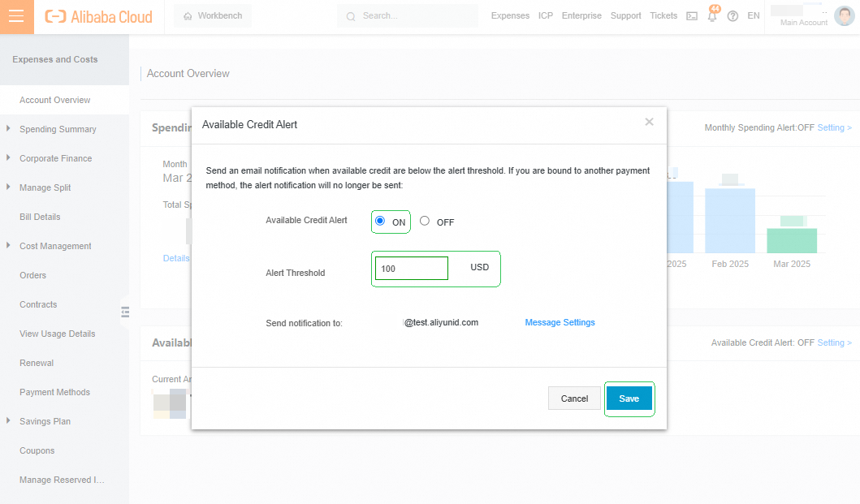Screen dimensions: 860x504
Task: Click the Expenses and Costs sidebar header
Action: tap(55, 59)
